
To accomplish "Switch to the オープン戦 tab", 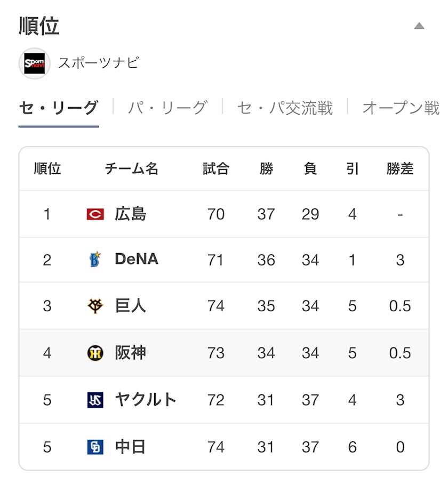I will (401, 108).
